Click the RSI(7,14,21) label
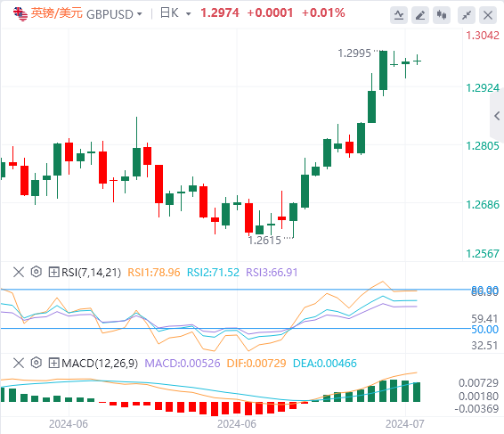 pos(92,273)
